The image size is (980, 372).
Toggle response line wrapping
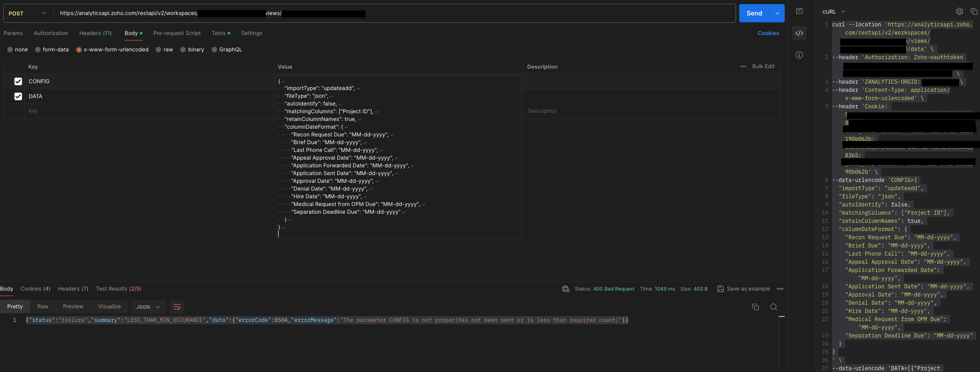(x=177, y=307)
